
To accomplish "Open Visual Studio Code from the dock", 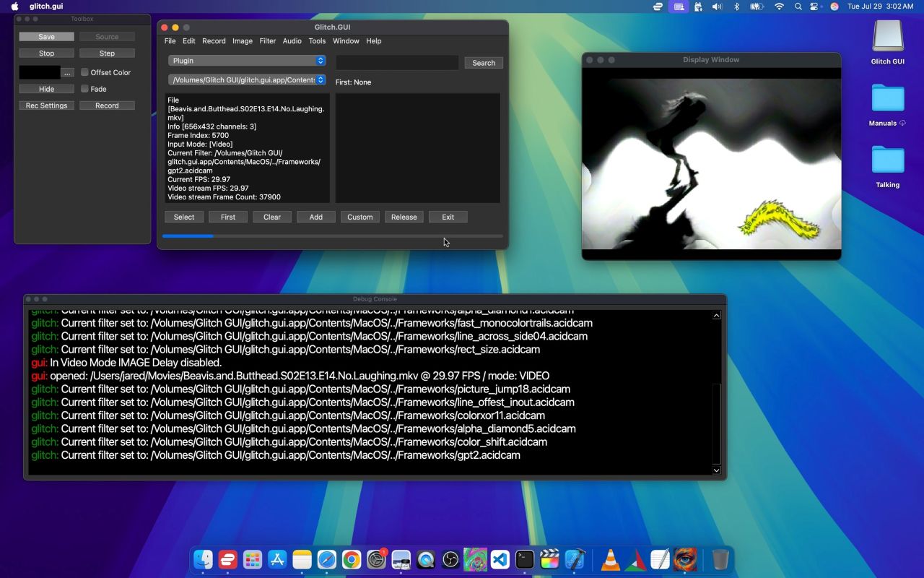I will pos(500,559).
